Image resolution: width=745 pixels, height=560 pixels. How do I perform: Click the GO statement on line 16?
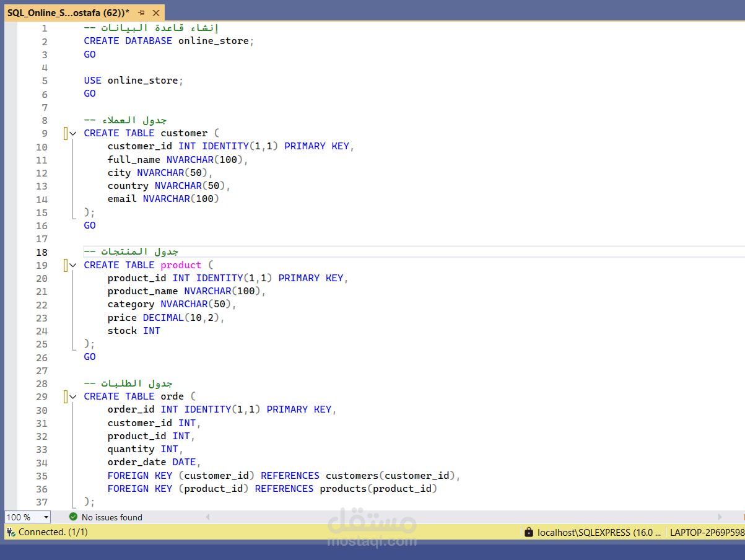[90, 225]
